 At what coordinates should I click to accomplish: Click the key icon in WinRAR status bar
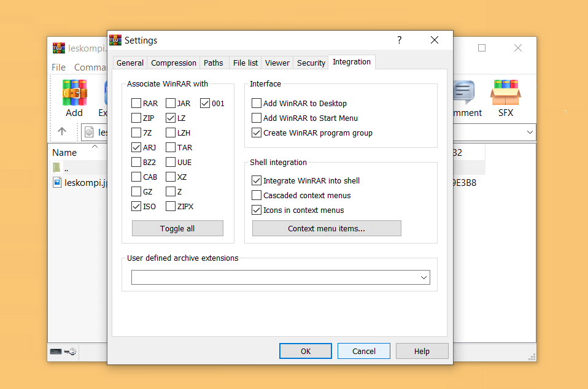[x=70, y=352]
